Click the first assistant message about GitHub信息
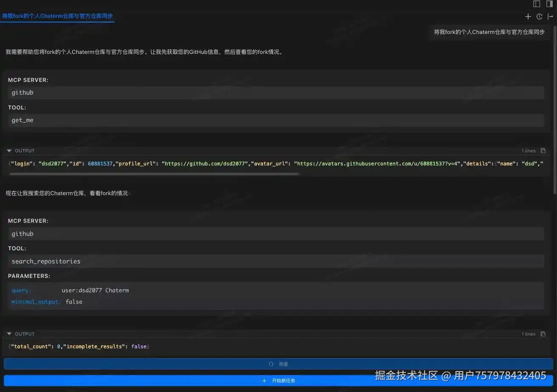 coord(144,52)
